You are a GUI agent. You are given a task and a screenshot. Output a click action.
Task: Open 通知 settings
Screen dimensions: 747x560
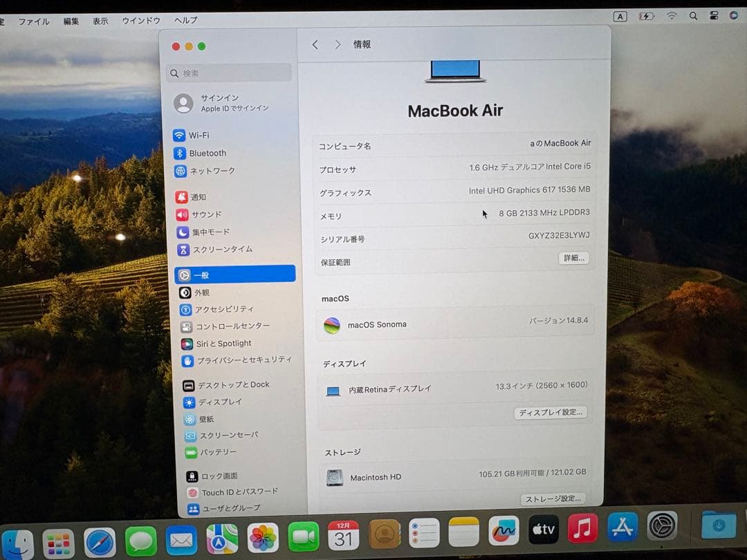pos(191,197)
